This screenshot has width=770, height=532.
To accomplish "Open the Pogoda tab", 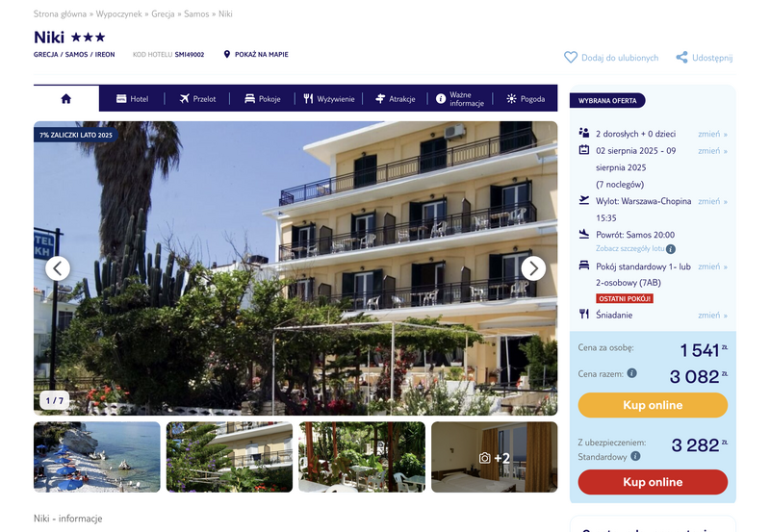I will (526, 99).
